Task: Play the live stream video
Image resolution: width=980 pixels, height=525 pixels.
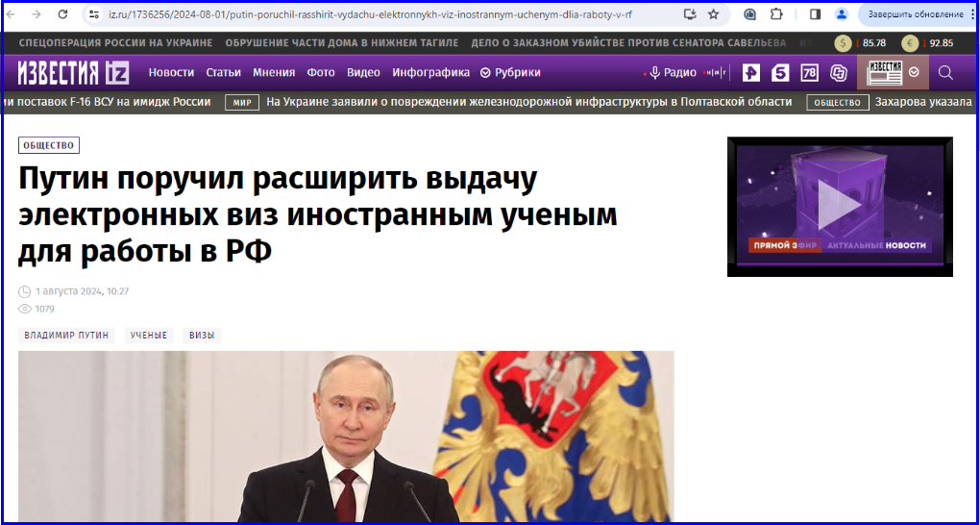Action: (840, 205)
